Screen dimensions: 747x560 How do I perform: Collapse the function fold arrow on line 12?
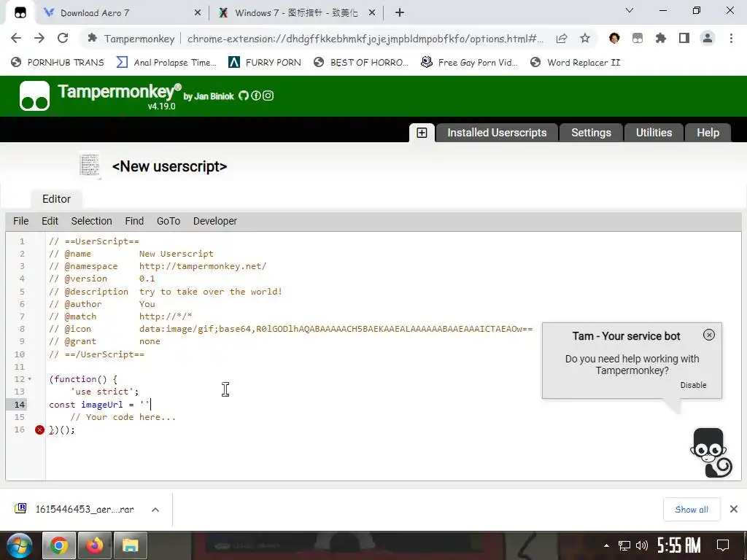pos(29,379)
